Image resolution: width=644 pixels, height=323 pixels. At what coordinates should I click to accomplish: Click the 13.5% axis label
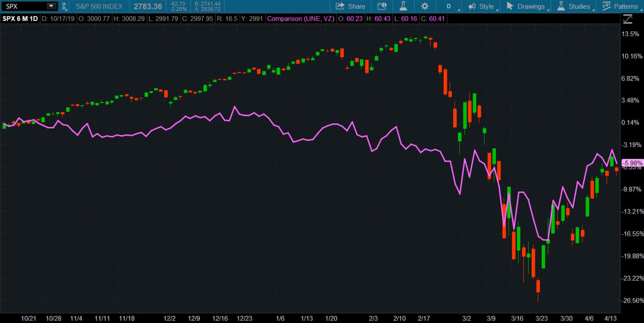point(630,34)
